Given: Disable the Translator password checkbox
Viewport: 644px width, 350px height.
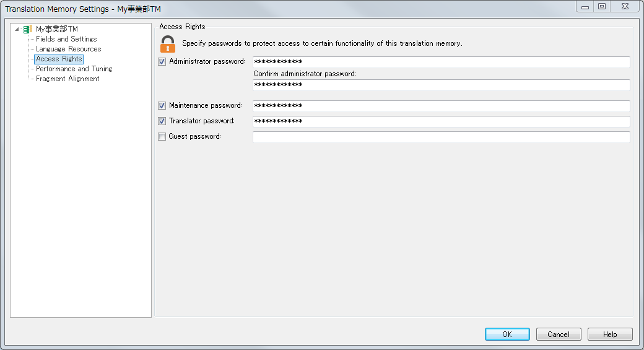Looking at the screenshot, I should [162, 121].
